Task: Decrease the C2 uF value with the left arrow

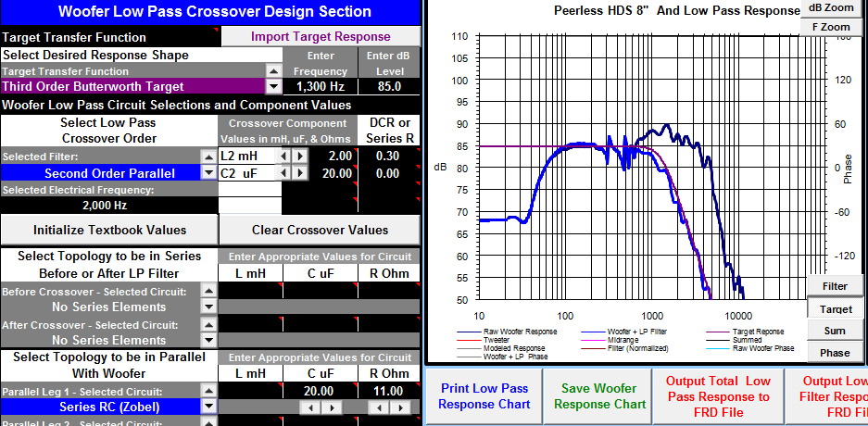Action: 284,174
